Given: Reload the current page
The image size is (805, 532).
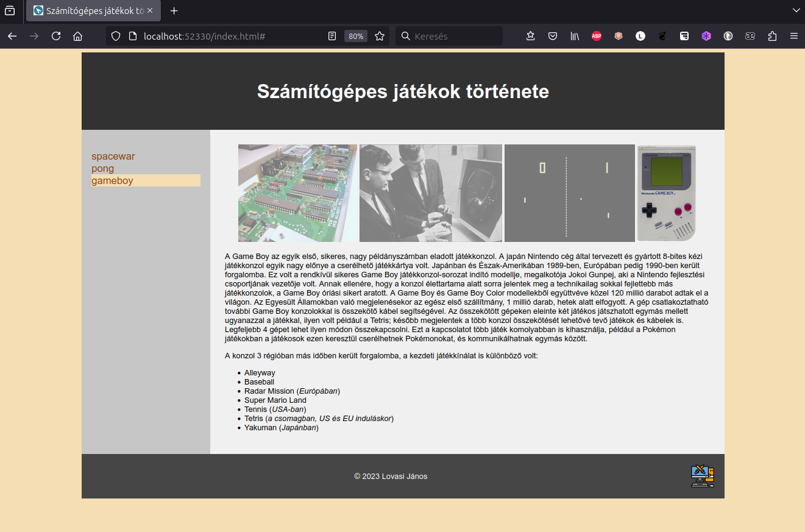Looking at the screenshot, I should tap(56, 36).
